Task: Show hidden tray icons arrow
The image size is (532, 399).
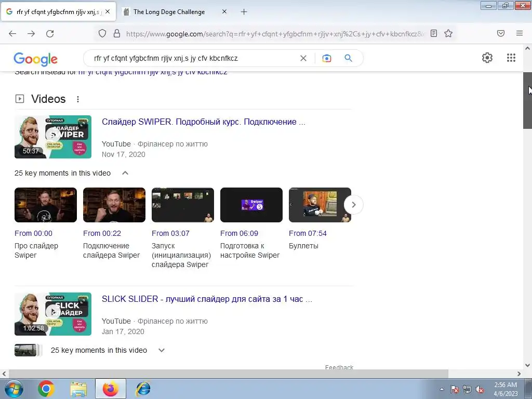Action: pos(442,390)
